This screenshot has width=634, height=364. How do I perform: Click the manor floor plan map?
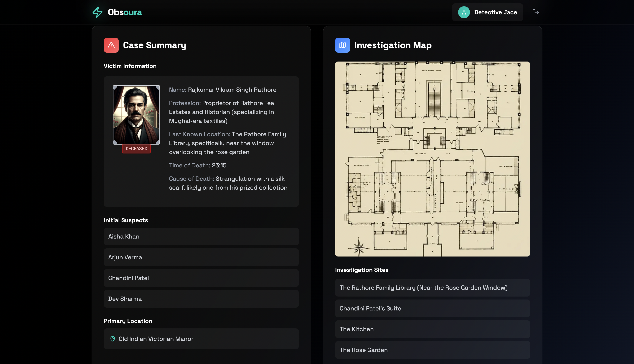tap(432, 159)
